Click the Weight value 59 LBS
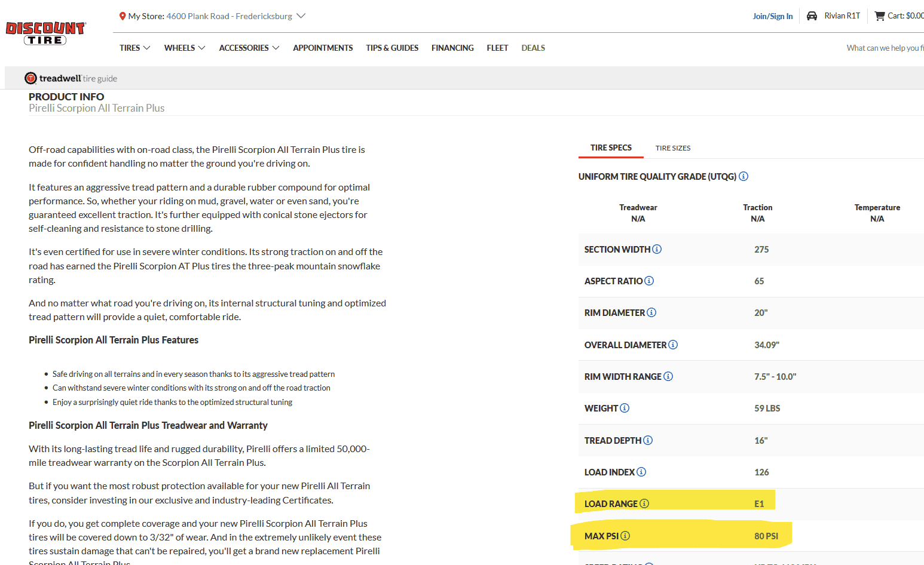The width and height of the screenshot is (924, 565). 767,409
